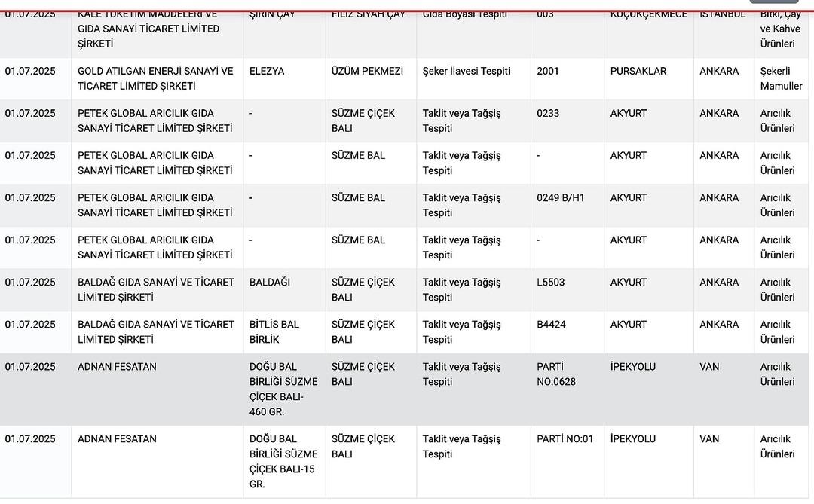Select the PARTİ NO:0628 cell
Viewport: 814px width, 504px height.
pyautogui.click(x=556, y=374)
